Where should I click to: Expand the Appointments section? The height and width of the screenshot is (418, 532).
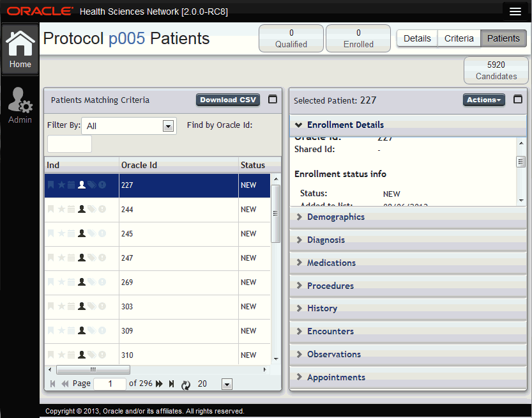[408, 378]
